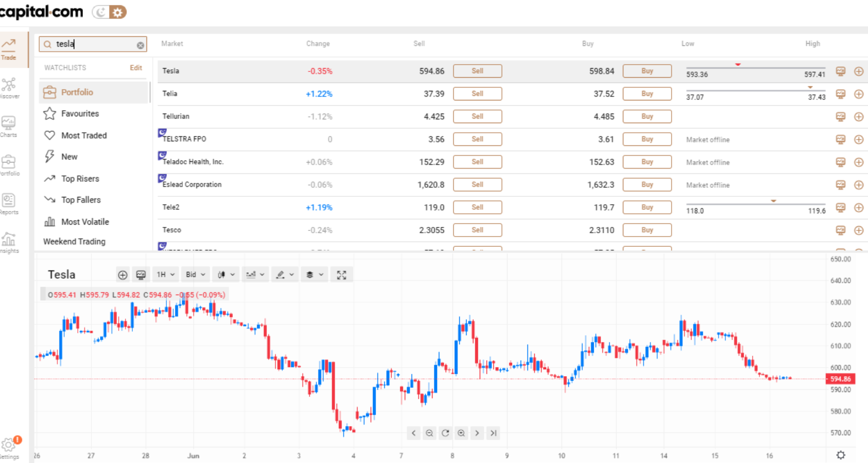Open chart icon in Tesla row
This screenshot has width=868, height=463.
(x=841, y=71)
